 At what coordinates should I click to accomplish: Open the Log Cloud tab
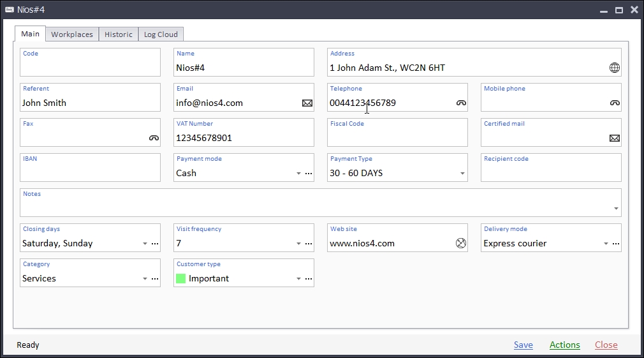pyautogui.click(x=161, y=34)
